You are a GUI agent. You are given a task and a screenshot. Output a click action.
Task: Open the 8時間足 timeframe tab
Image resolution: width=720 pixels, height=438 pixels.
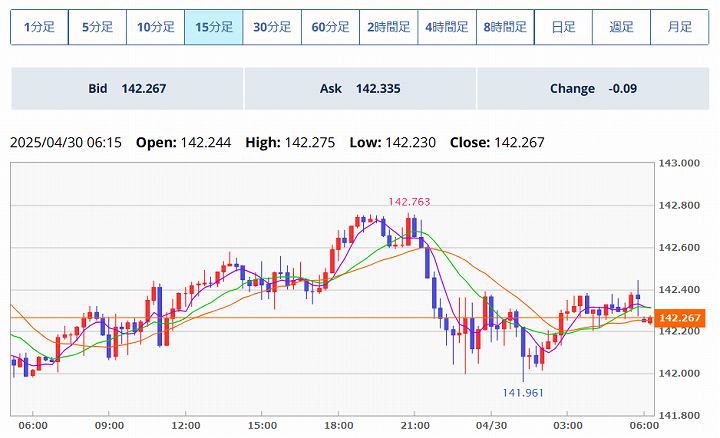(x=505, y=27)
